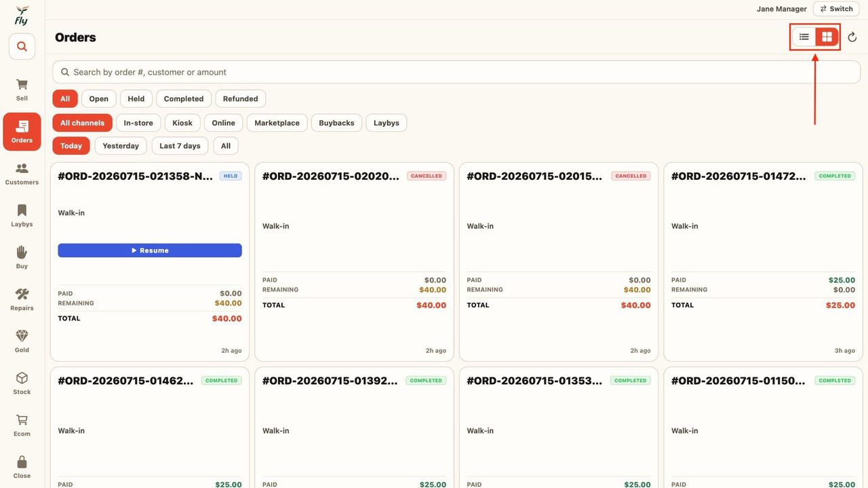The image size is (868, 488).
Task: Open the Gold section
Action: (x=22, y=341)
